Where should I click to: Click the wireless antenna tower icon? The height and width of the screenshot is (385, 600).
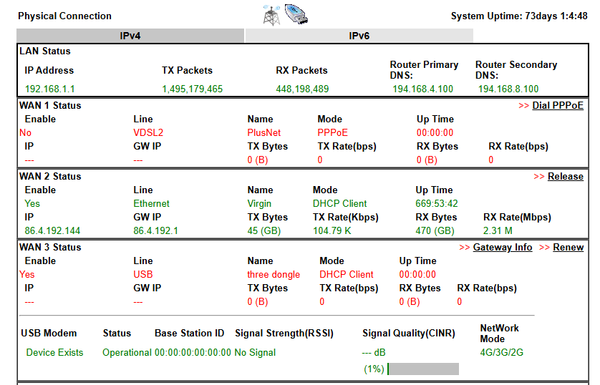click(x=271, y=16)
